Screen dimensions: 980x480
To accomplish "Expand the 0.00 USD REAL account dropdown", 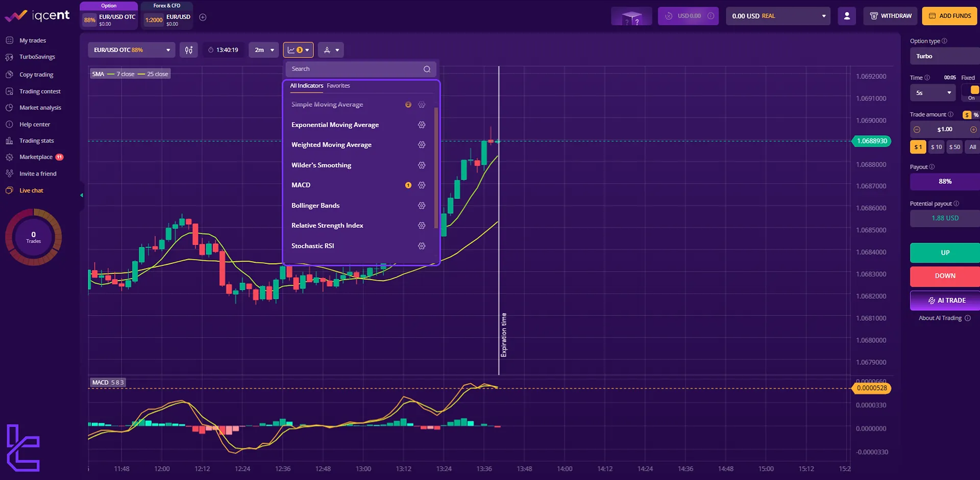I will pyautogui.click(x=778, y=16).
